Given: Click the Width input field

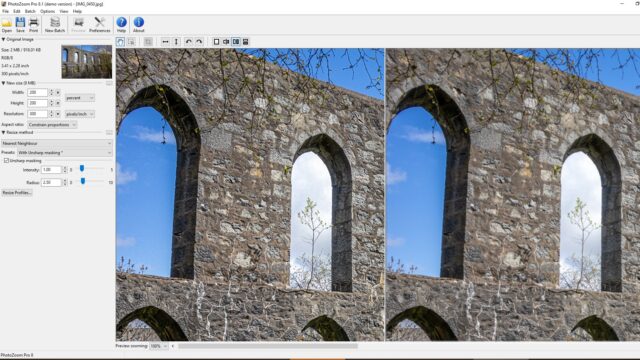Looking at the screenshot, I should coord(38,93).
